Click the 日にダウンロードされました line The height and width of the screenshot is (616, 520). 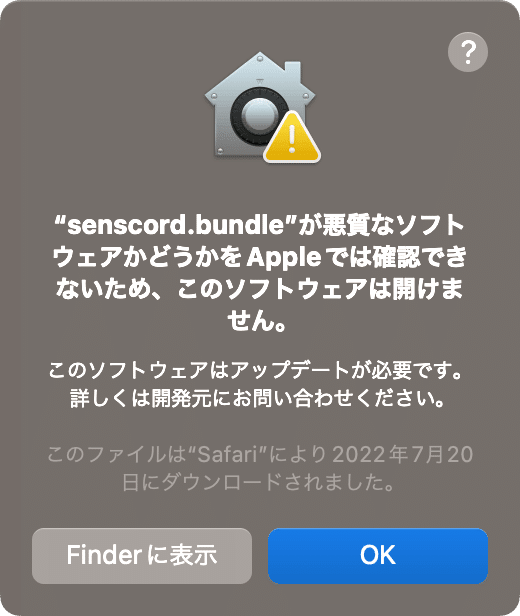click(258, 482)
